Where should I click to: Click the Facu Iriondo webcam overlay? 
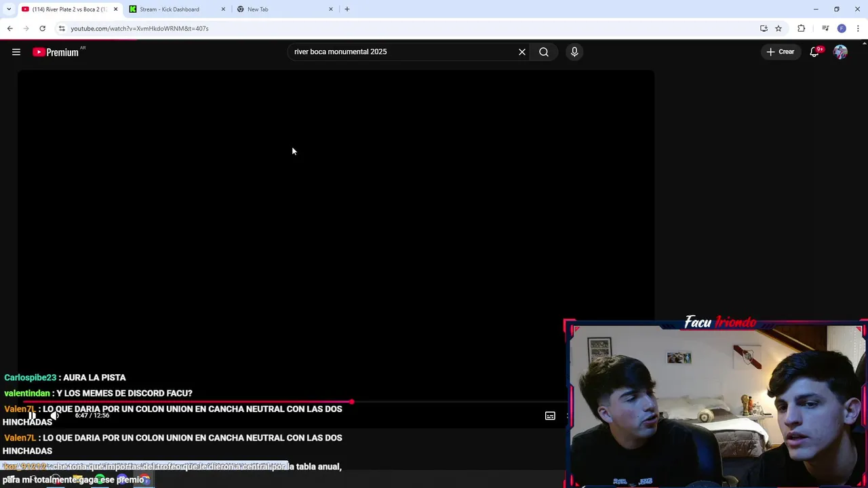click(715, 403)
